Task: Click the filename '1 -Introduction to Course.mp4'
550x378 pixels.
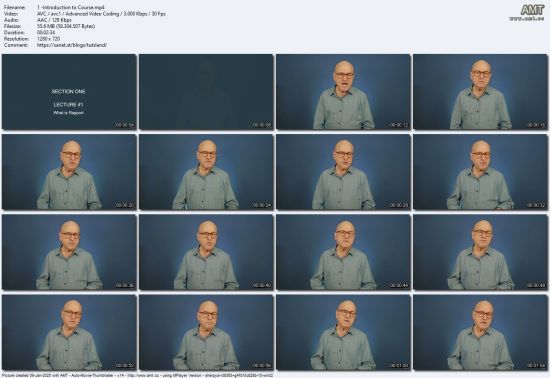Action: pyautogui.click(x=71, y=7)
